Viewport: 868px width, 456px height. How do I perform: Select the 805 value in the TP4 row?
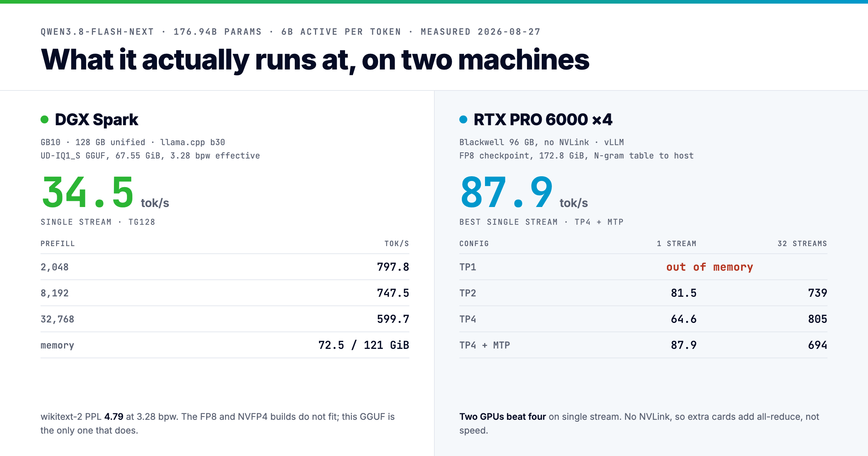(x=818, y=319)
